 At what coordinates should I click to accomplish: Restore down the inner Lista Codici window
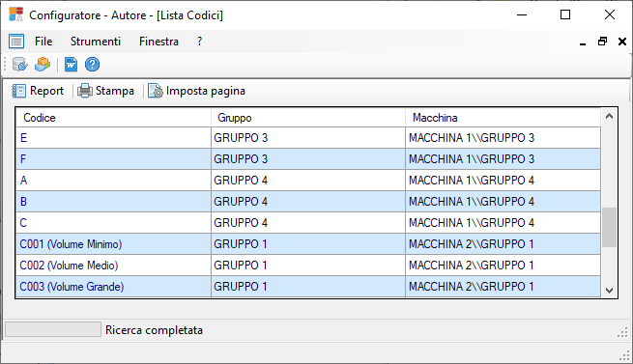pos(602,42)
